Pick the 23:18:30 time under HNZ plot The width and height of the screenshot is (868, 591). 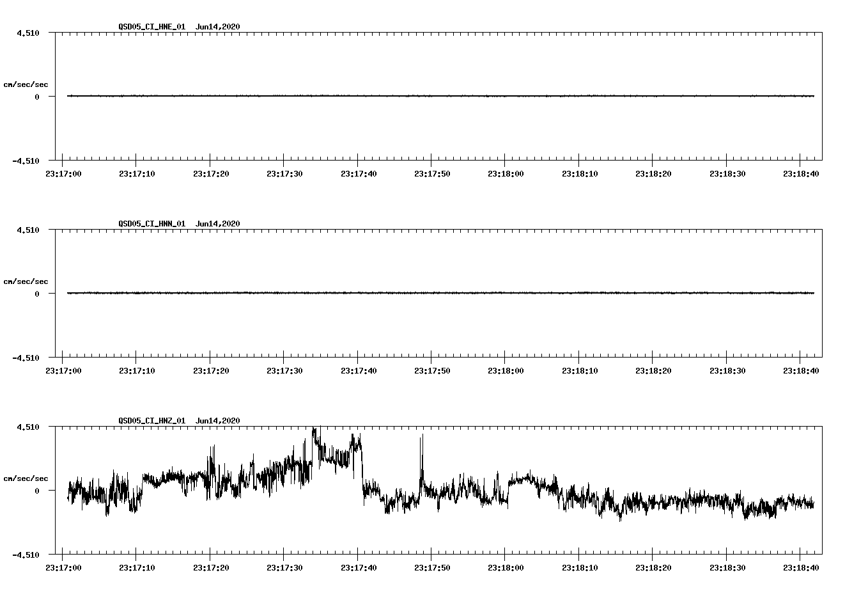pyautogui.click(x=727, y=568)
